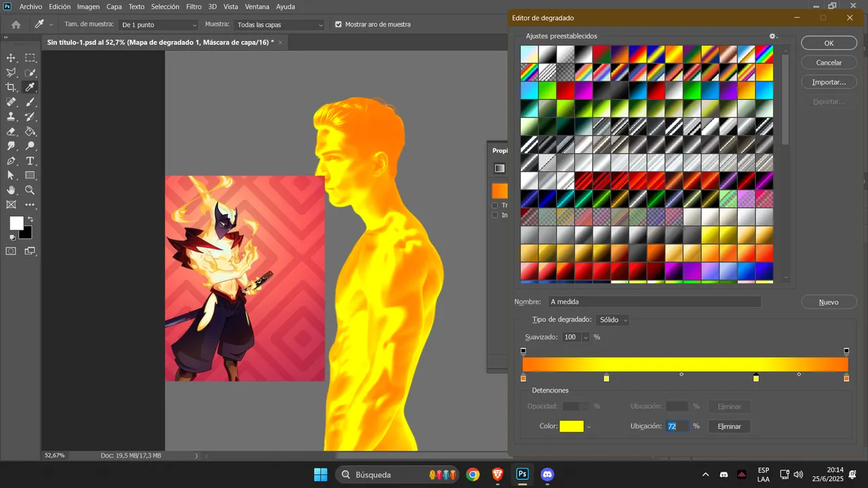The width and height of the screenshot is (868, 488).
Task: Open presets gear menu in gradient editor
Action: coord(772,36)
